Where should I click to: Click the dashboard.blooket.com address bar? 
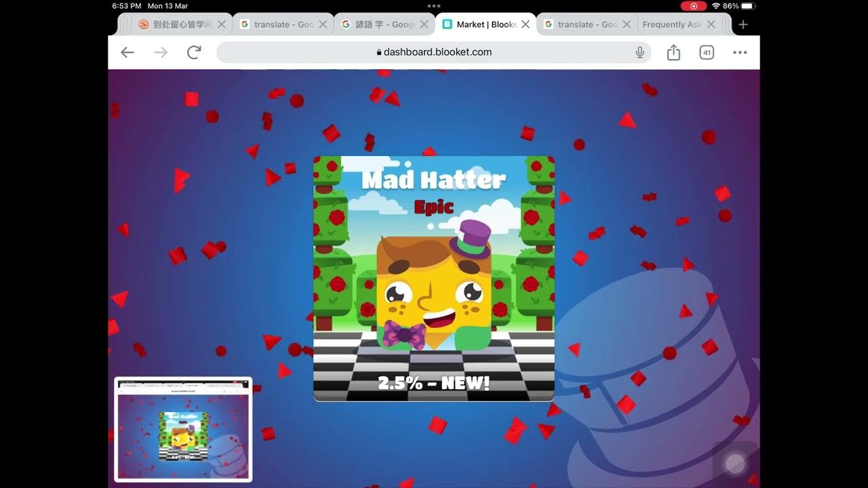tap(434, 52)
